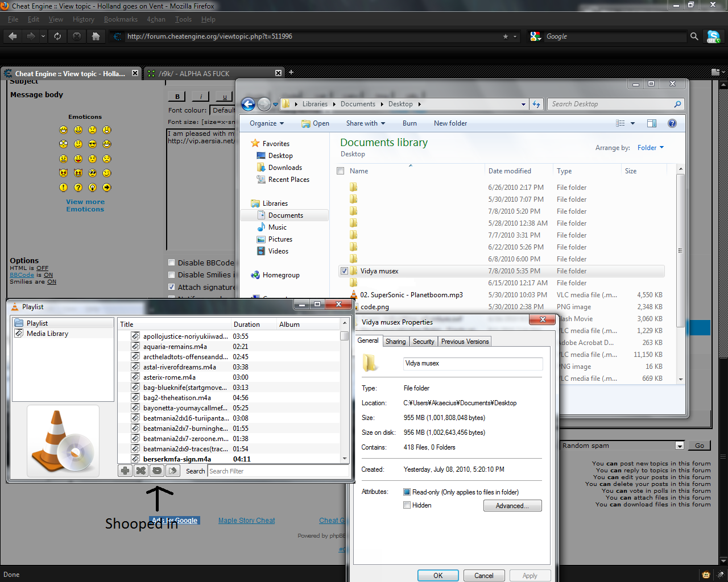The image size is (728, 582).
Task: Expand the Share with dropdown
Action: point(365,123)
